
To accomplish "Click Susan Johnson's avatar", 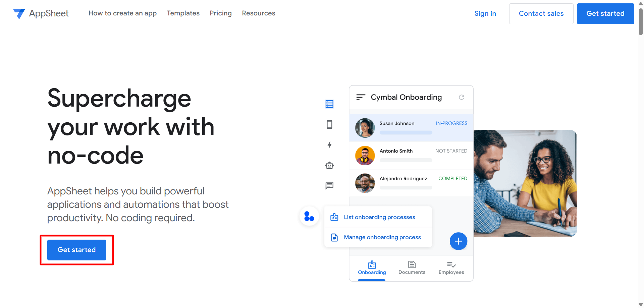I will coord(365,128).
